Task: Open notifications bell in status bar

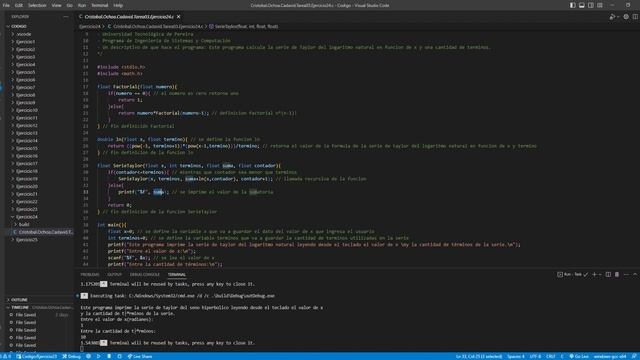Action: (x=634, y=356)
